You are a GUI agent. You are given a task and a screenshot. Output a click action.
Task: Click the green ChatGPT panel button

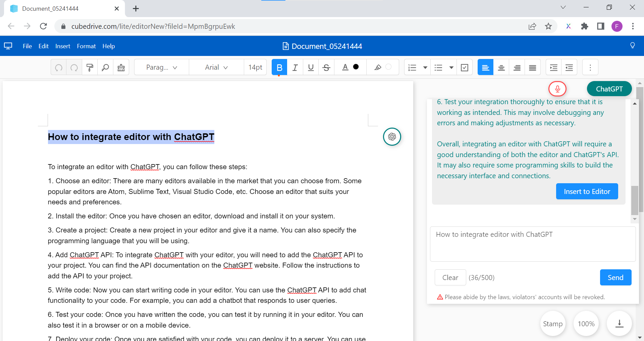click(609, 89)
